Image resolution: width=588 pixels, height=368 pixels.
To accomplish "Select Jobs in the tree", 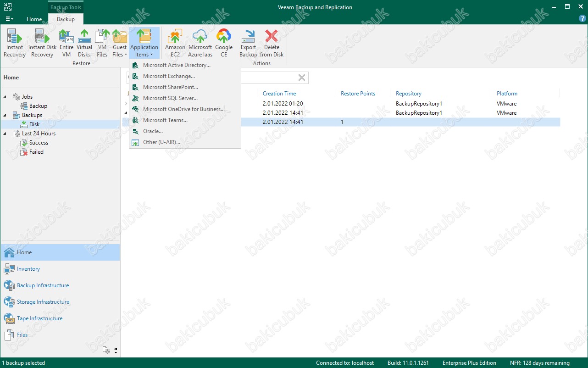I will (x=27, y=97).
